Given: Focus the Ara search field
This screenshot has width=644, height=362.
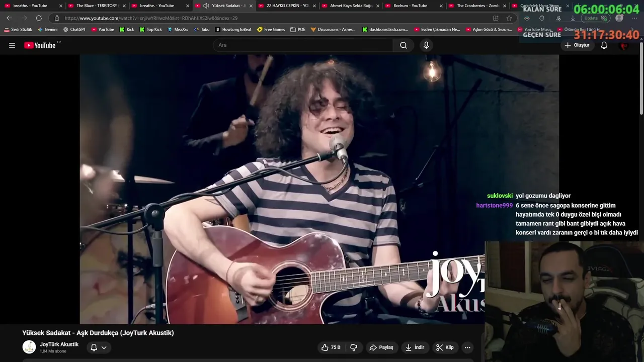Looking at the screenshot, I should pos(303,45).
